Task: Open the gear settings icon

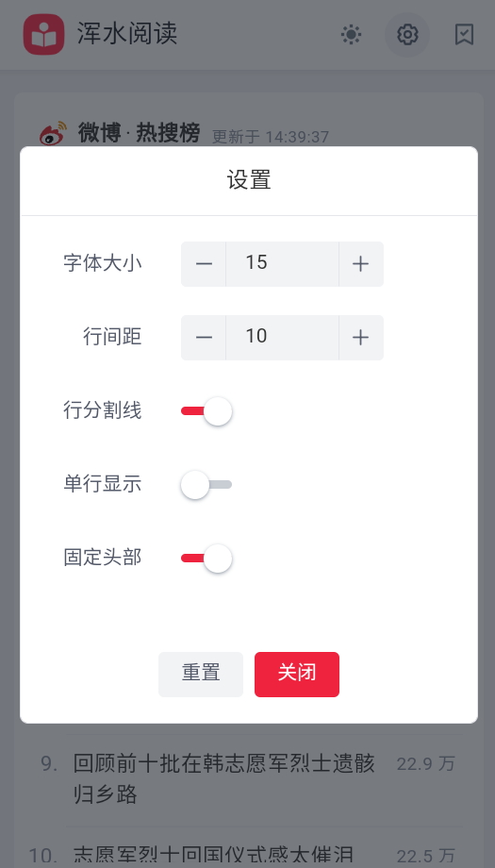Action: [x=407, y=35]
